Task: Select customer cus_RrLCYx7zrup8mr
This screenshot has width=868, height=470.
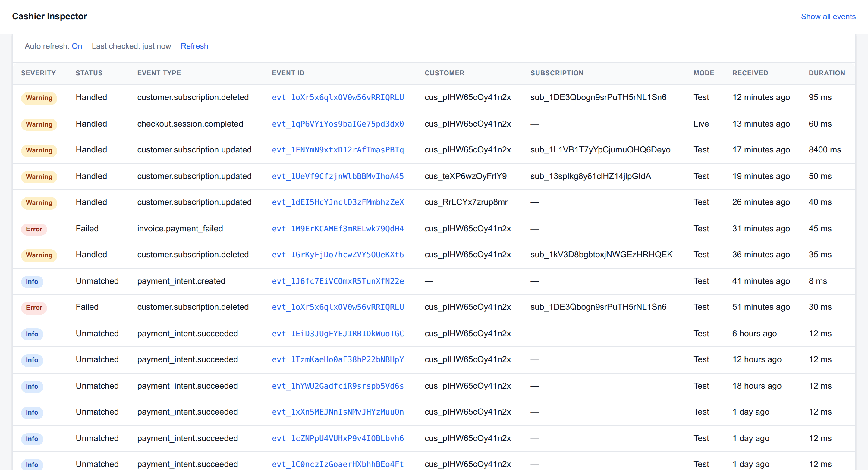Action: pyautogui.click(x=466, y=202)
